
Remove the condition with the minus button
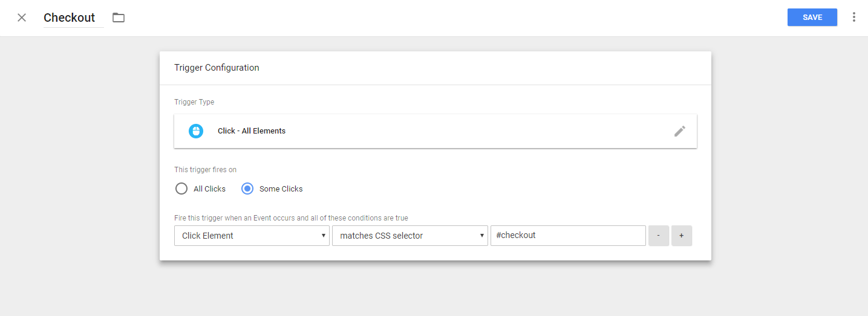tap(659, 236)
